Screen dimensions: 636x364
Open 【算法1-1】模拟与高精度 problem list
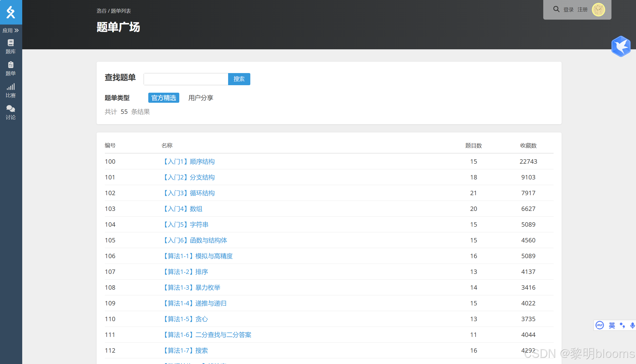pyautogui.click(x=198, y=256)
